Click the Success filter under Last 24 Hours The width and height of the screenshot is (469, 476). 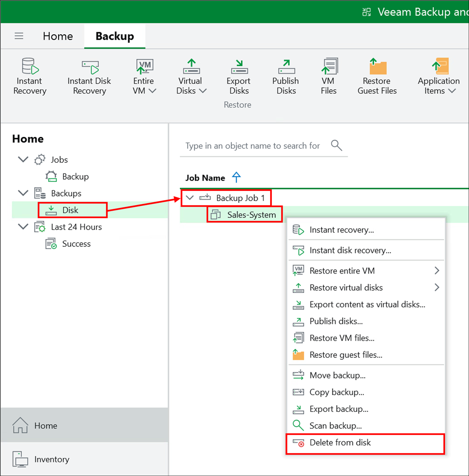(x=77, y=243)
